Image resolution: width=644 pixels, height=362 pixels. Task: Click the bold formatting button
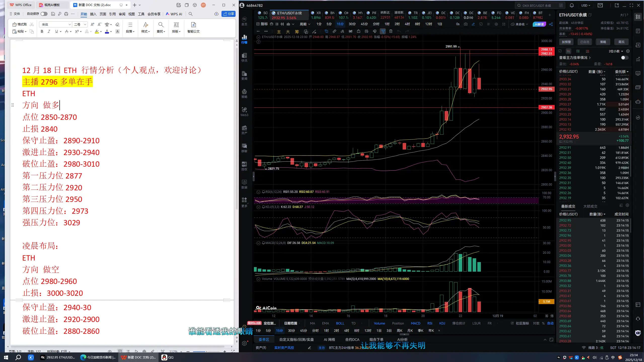[42, 31]
